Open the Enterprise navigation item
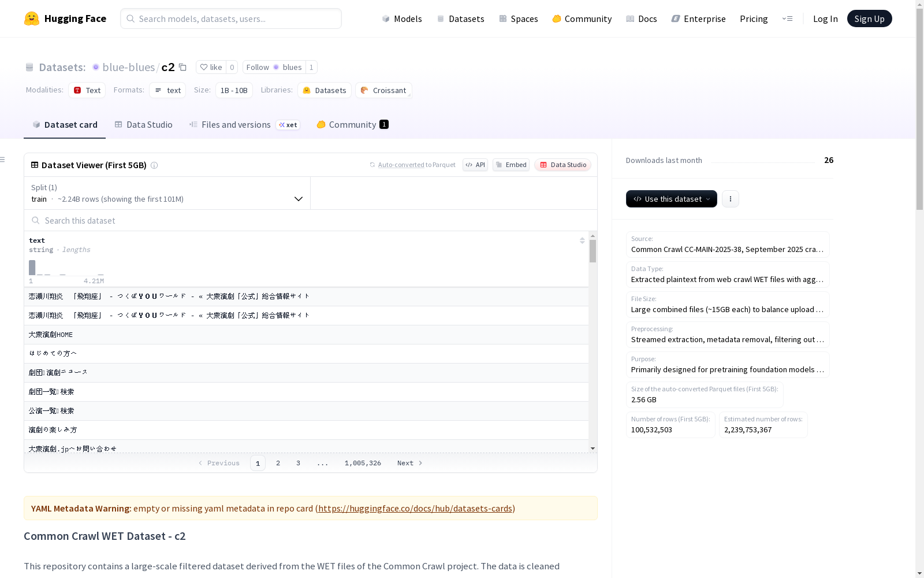 click(699, 18)
